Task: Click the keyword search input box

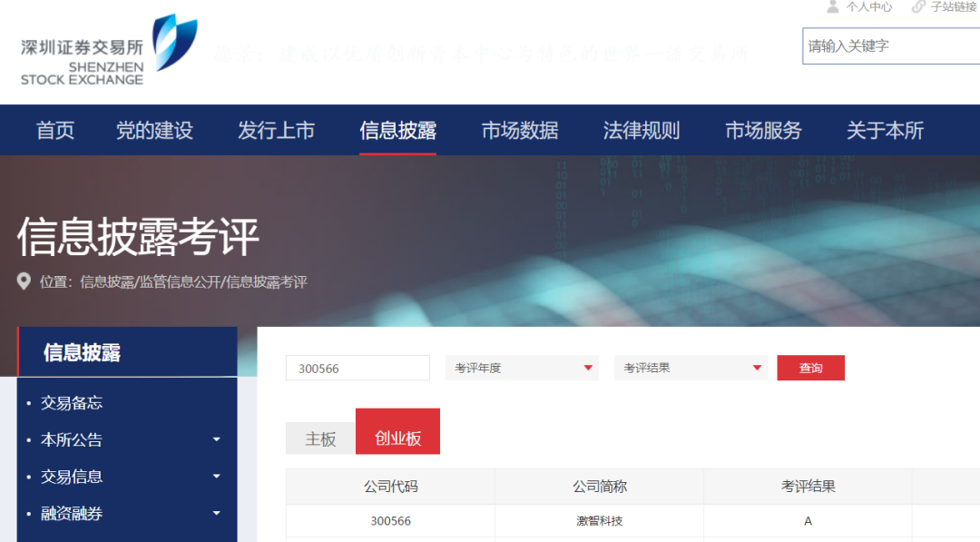Action: pyautogui.click(x=889, y=45)
